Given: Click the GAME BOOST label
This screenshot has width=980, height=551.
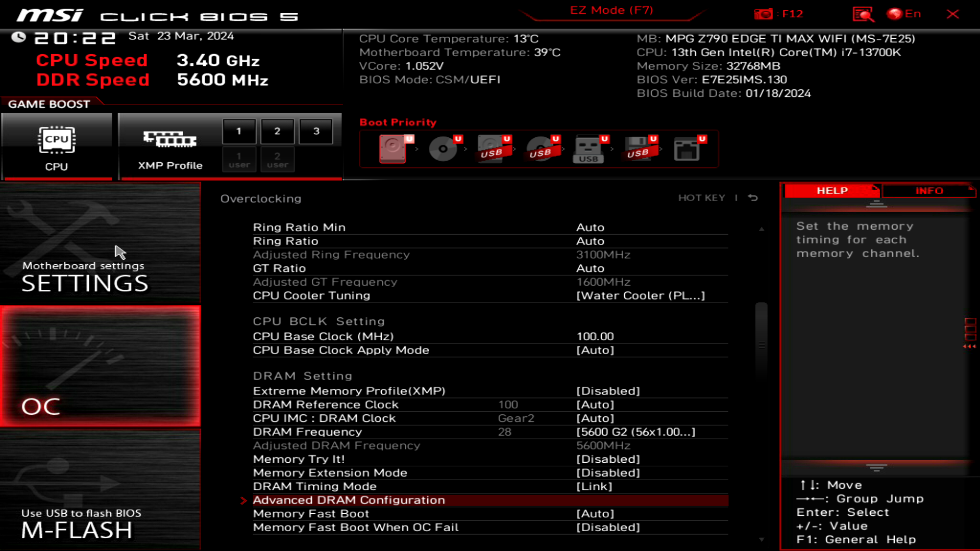Looking at the screenshot, I should (49, 104).
